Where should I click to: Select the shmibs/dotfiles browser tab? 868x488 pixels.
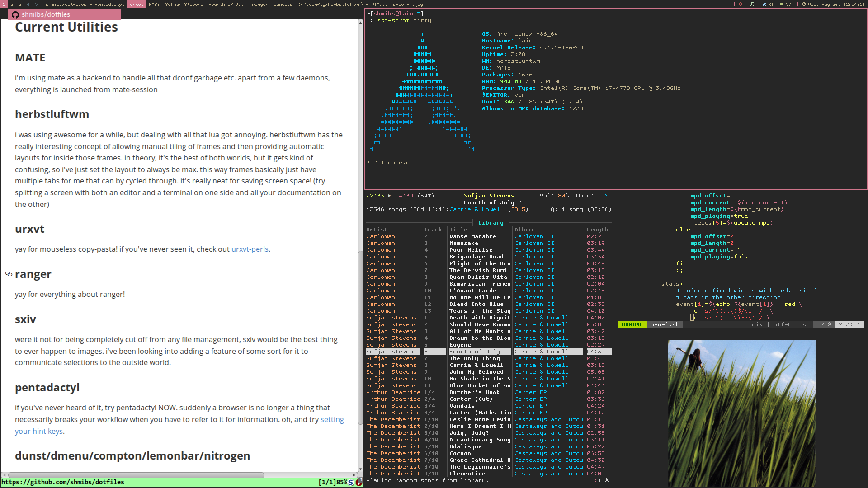tap(64, 14)
